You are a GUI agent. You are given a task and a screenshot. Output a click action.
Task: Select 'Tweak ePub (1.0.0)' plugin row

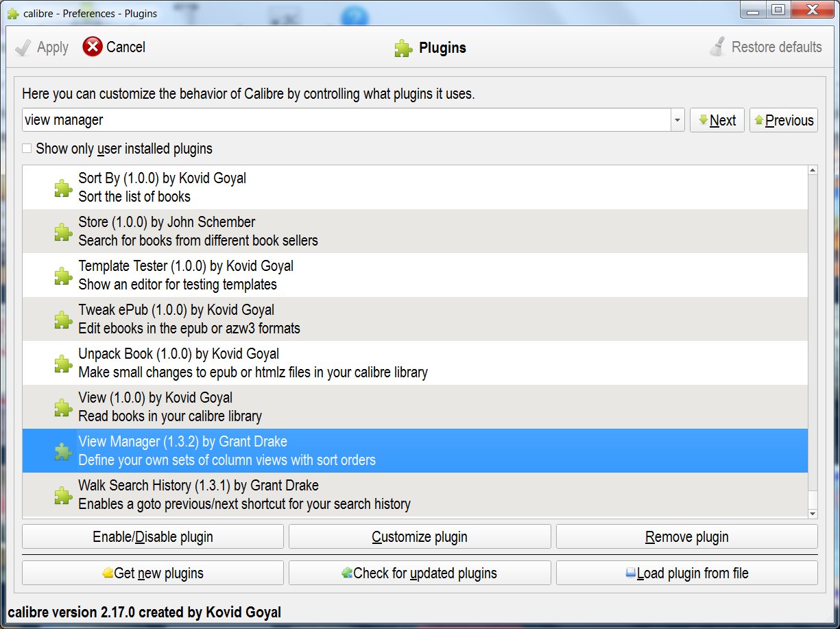pos(415,319)
